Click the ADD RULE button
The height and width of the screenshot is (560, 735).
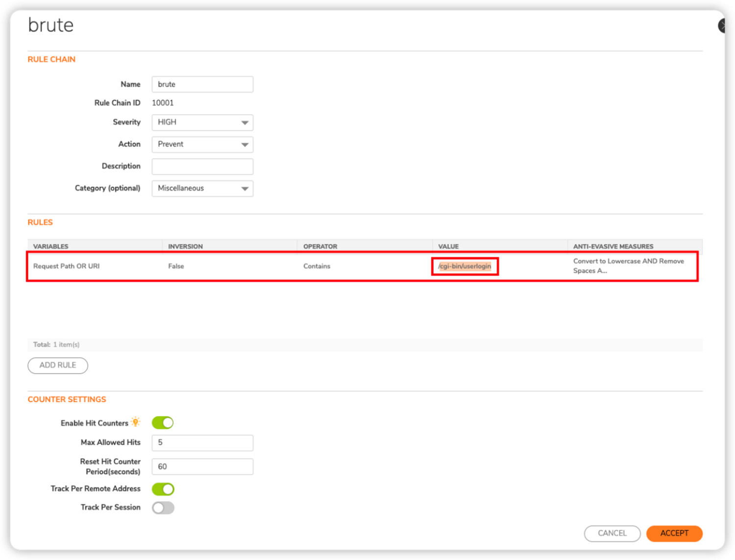[x=57, y=365]
